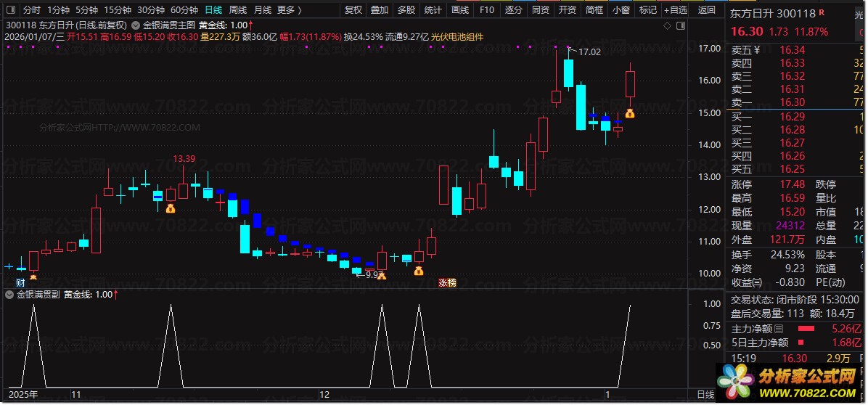This screenshot has width=868, height=405.
Task: Click the money-bag signal icon near 17.02 peak
Action: [x=630, y=113]
